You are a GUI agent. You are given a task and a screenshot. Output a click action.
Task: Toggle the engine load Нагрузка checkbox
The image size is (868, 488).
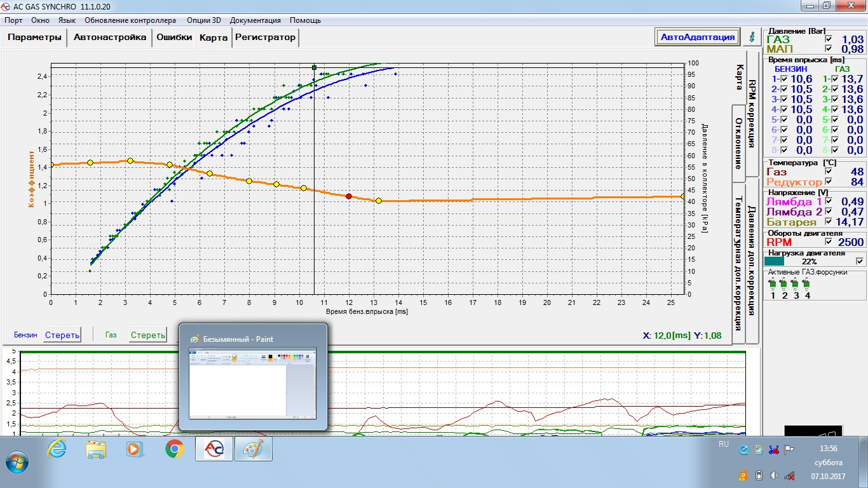[x=860, y=261]
